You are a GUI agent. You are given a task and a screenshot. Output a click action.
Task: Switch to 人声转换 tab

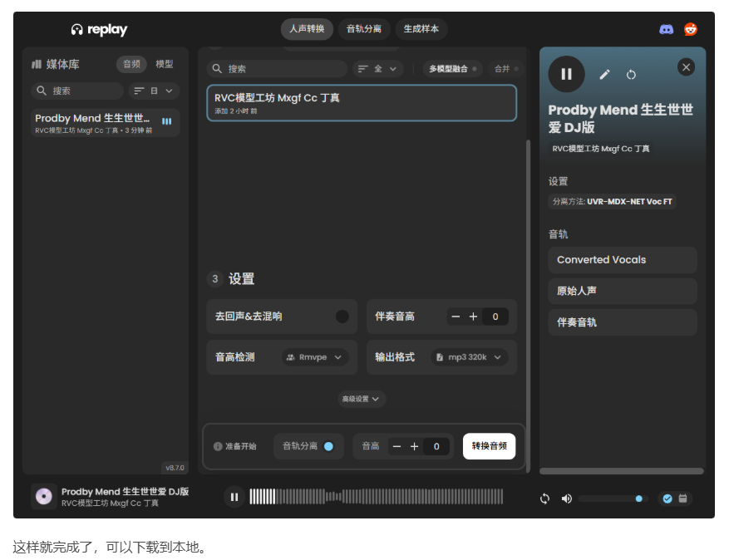307,29
